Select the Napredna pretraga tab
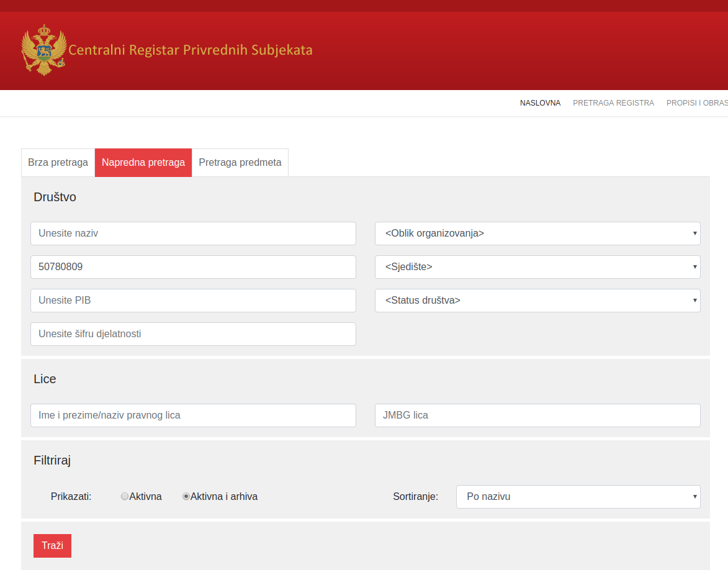The width and height of the screenshot is (728, 585). (143, 163)
